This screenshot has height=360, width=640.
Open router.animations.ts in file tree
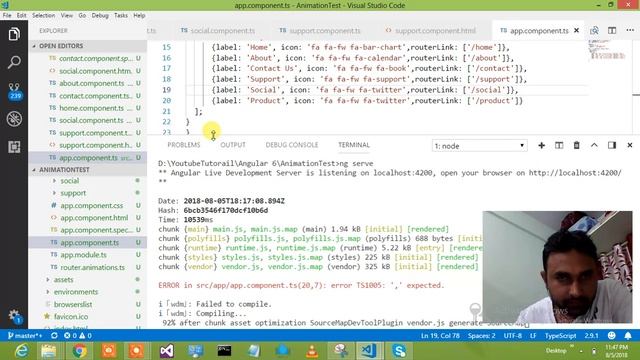pyautogui.click(x=92, y=267)
